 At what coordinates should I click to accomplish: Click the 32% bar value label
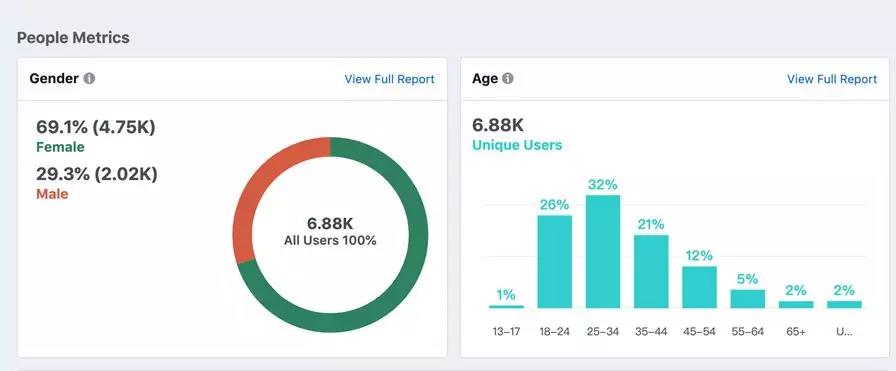click(x=603, y=185)
